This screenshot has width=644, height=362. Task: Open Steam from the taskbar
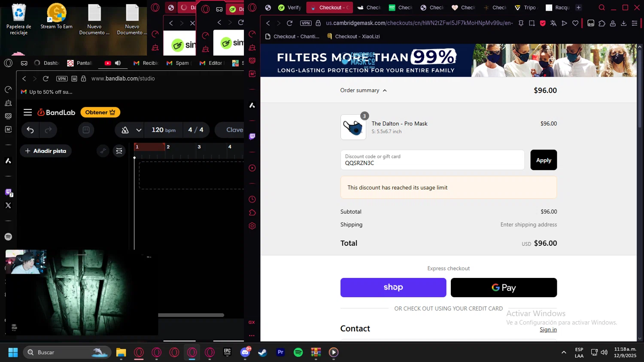(x=262, y=353)
